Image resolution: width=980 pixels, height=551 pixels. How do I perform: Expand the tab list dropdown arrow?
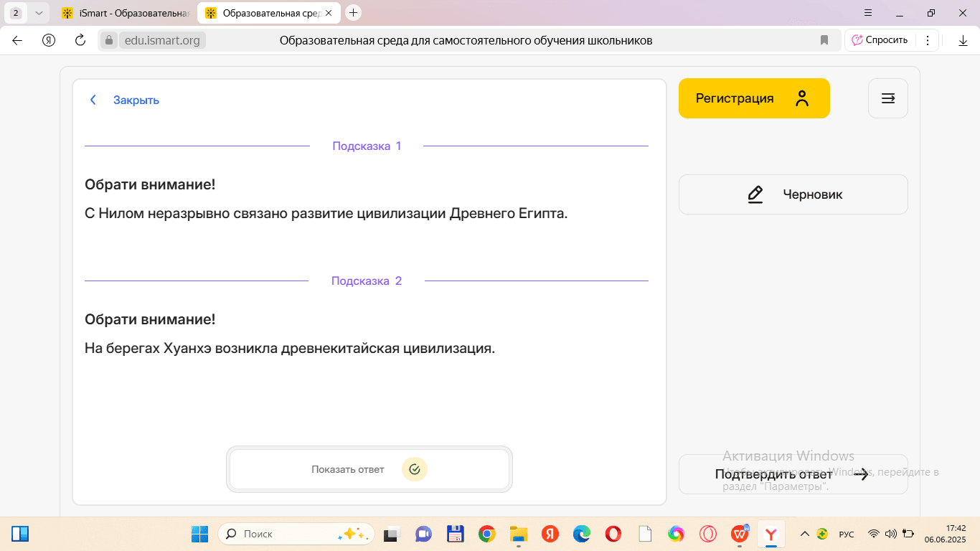point(38,13)
